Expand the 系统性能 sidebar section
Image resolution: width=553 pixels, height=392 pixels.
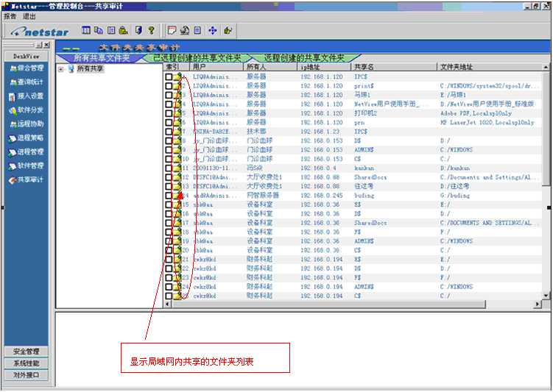(27, 363)
